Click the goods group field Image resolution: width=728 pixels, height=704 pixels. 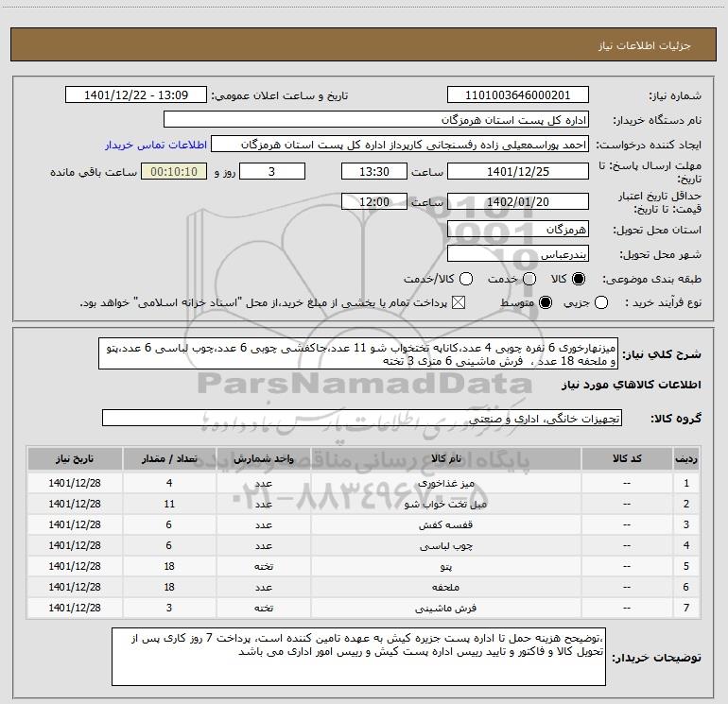pyautogui.click(x=362, y=418)
